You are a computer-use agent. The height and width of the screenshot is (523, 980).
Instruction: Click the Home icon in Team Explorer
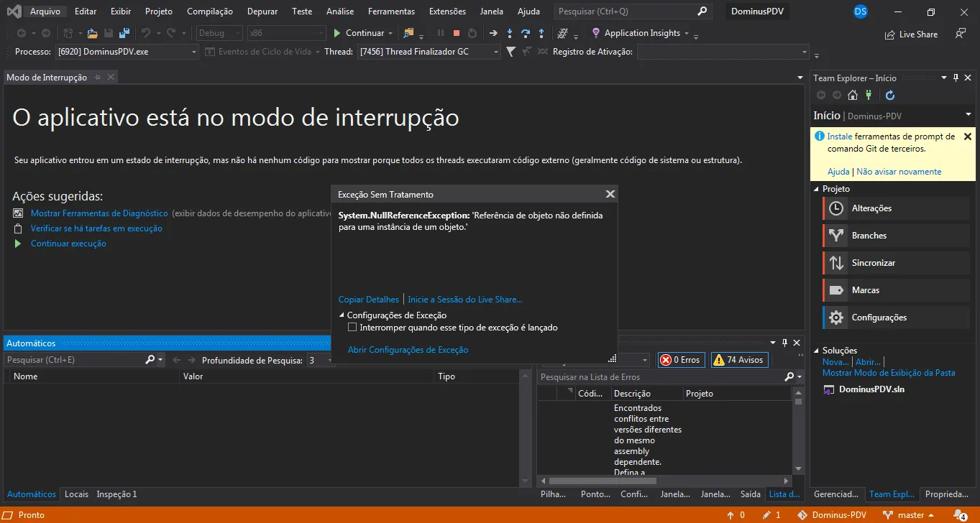click(853, 95)
